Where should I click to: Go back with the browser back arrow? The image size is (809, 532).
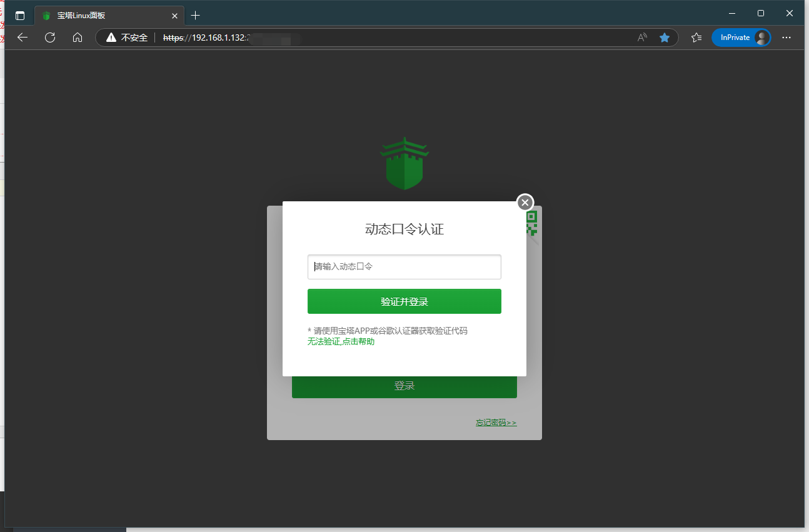point(23,38)
